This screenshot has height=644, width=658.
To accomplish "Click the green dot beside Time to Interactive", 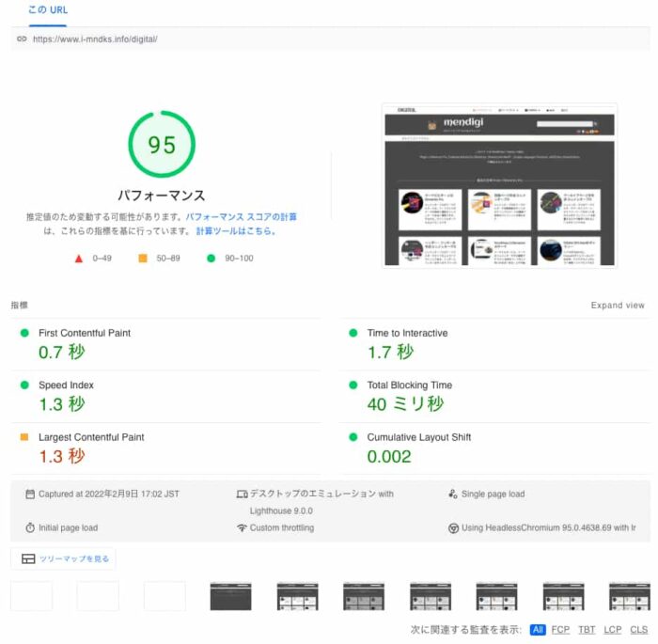I will pos(353,333).
